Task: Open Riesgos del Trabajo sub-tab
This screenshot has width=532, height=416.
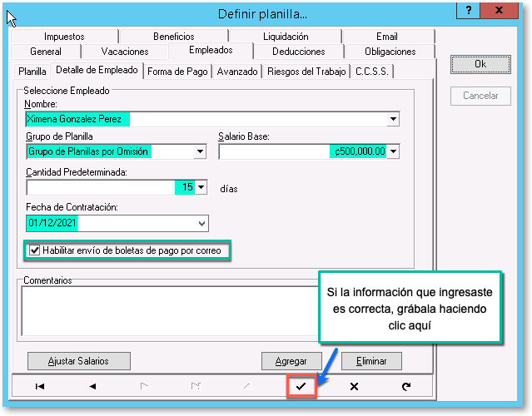Action: 306,72
